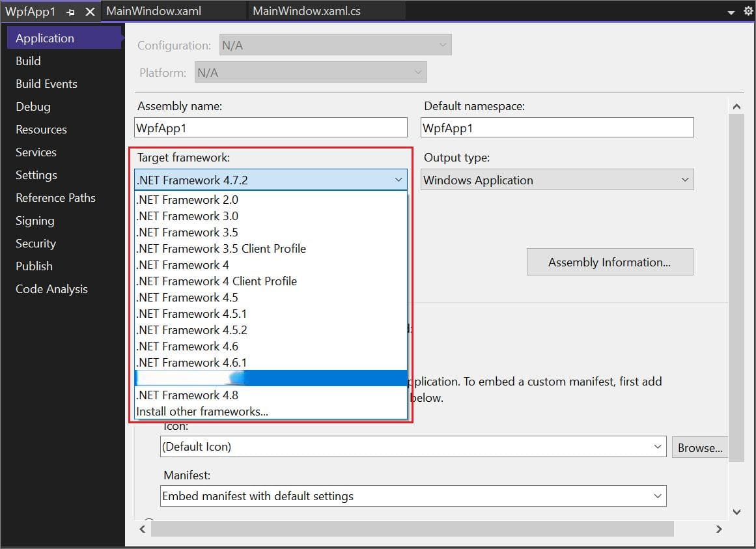Open the Output type dropdown
Image resolution: width=756 pixels, height=549 pixels.
(557, 180)
